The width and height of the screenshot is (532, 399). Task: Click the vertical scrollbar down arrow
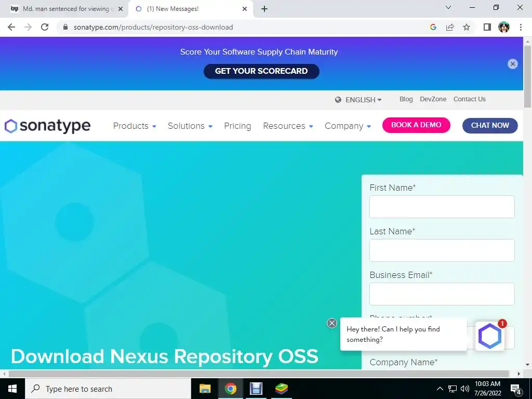528,365
